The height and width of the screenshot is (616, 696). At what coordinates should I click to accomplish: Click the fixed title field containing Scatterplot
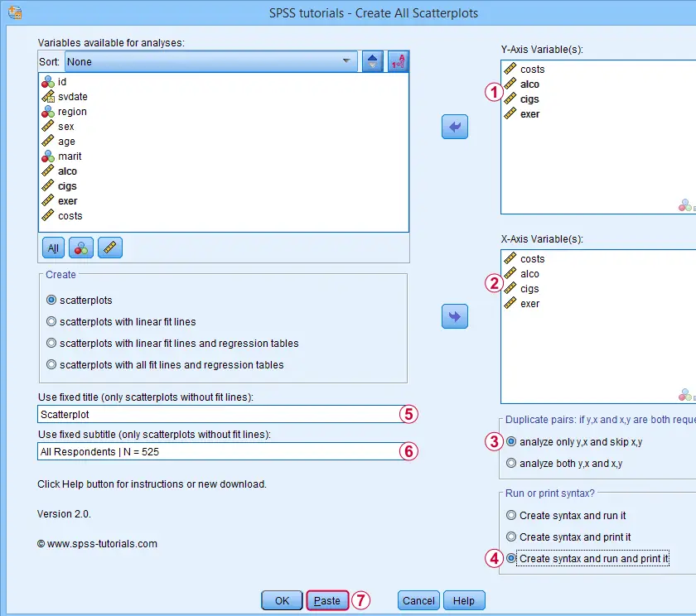[220, 414]
